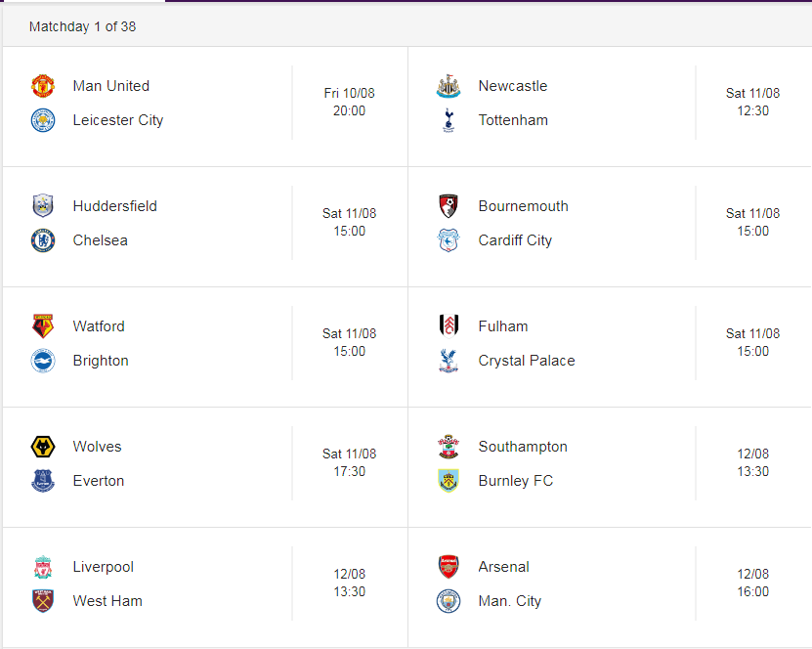Open the Liverpool team name link
Viewport: 812px width, 649px height.
104,567
